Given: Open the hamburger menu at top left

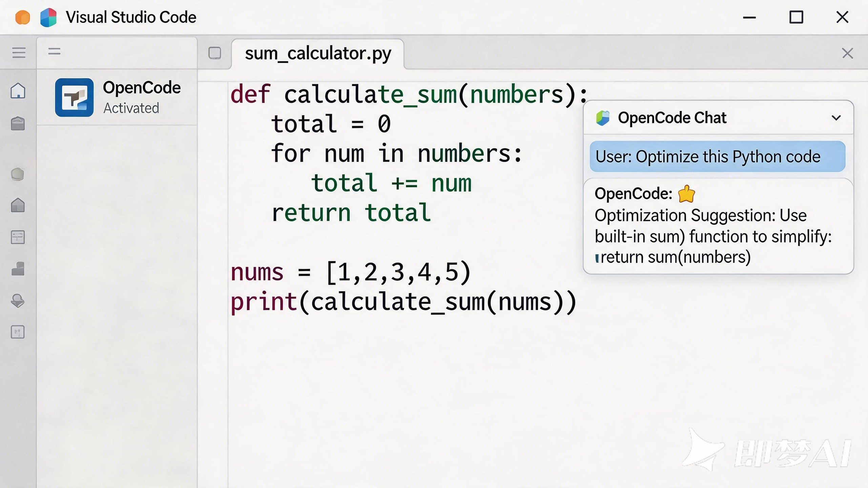Looking at the screenshot, I should 19,53.
